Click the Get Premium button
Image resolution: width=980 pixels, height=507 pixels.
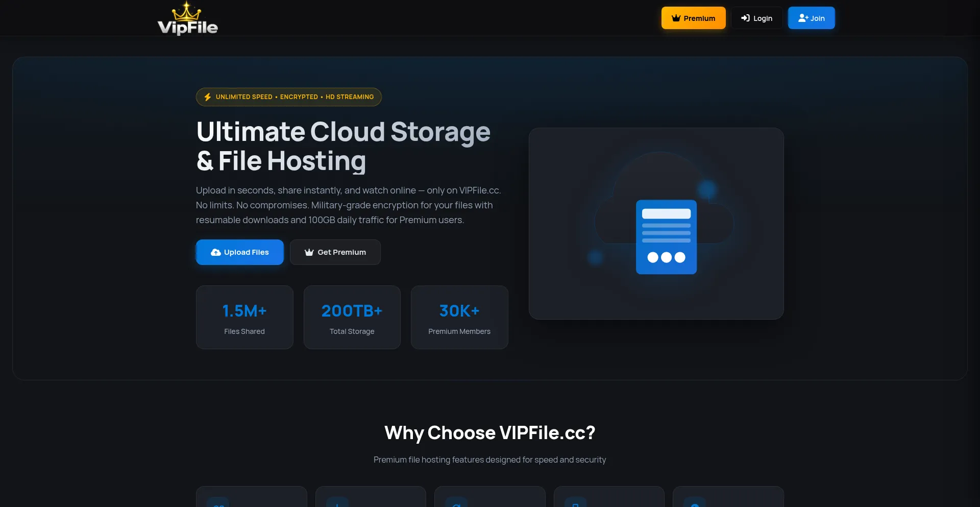(335, 252)
